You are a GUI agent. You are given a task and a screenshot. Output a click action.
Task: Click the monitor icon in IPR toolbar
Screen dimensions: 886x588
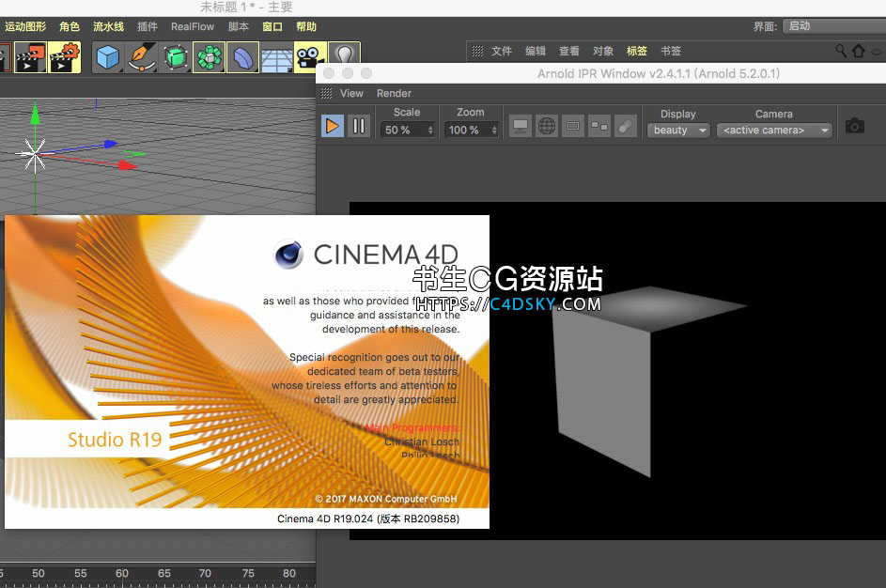520,126
